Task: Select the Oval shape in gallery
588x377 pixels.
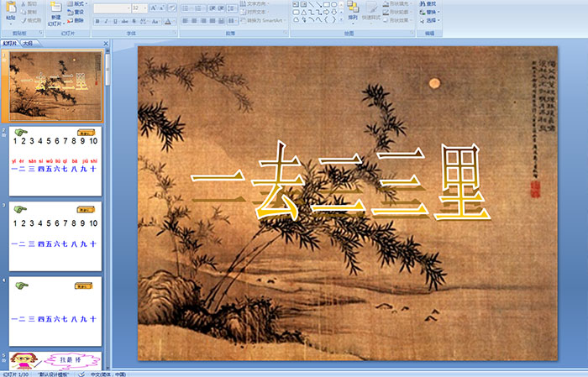Action: click(x=333, y=4)
